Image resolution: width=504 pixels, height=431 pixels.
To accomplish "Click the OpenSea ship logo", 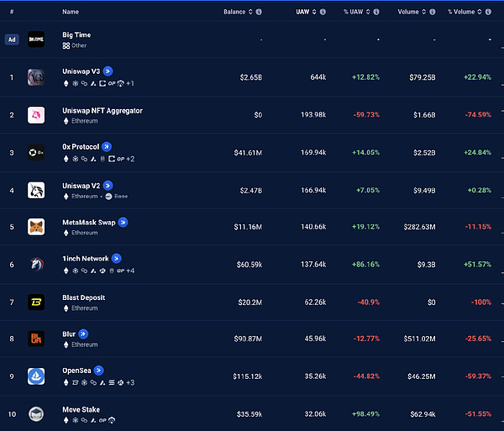I will click(x=36, y=376).
